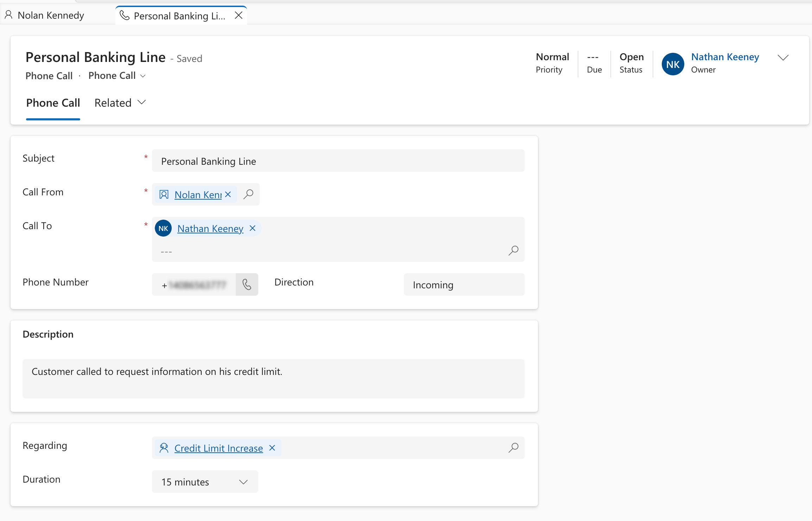Switch to the Nolan Kennedy session tab
812x521 pixels.
[45, 15]
